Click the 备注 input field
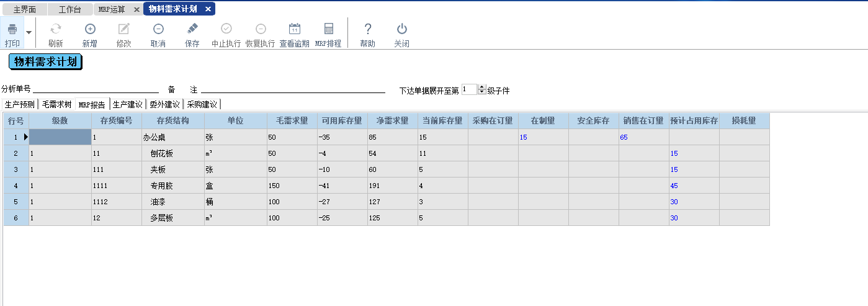The height and width of the screenshot is (306, 868). [x=293, y=89]
